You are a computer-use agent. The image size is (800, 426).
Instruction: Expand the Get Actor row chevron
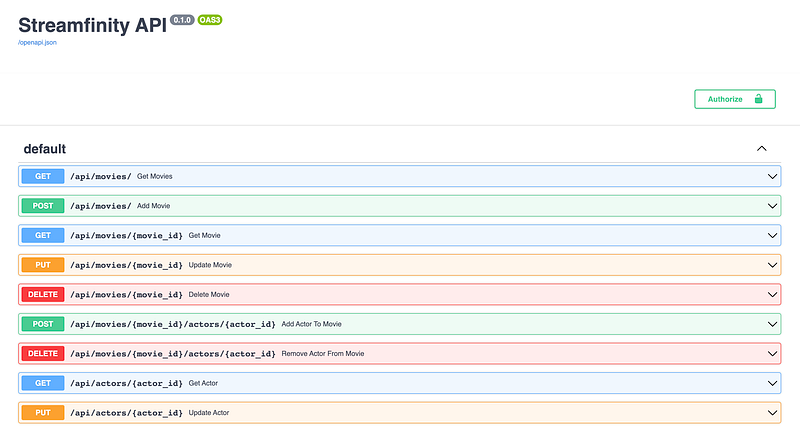pos(772,384)
